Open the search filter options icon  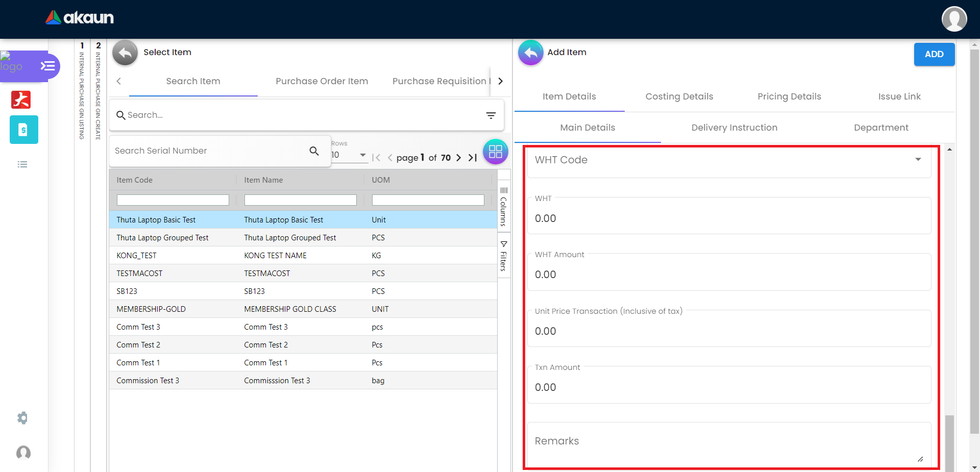pyautogui.click(x=491, y=116)
